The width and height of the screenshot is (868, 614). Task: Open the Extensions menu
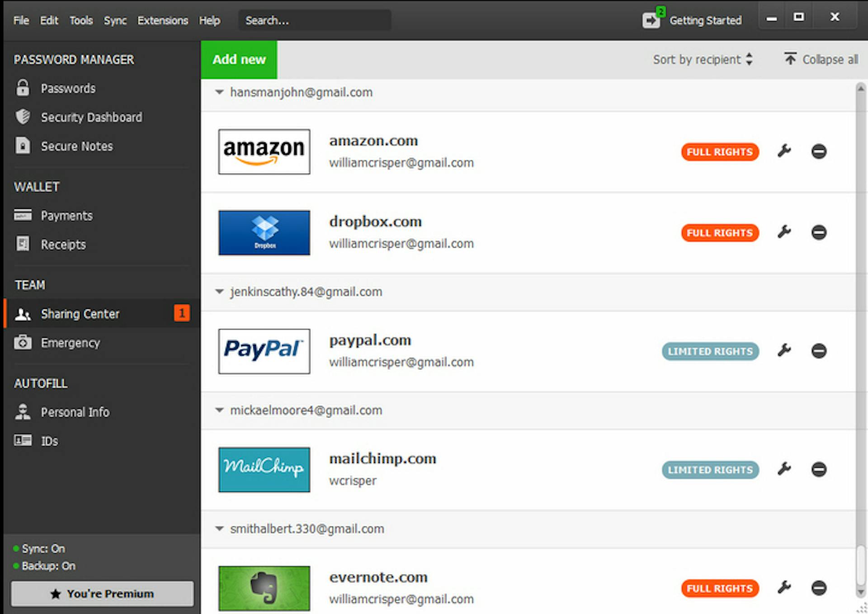point(163,20)
